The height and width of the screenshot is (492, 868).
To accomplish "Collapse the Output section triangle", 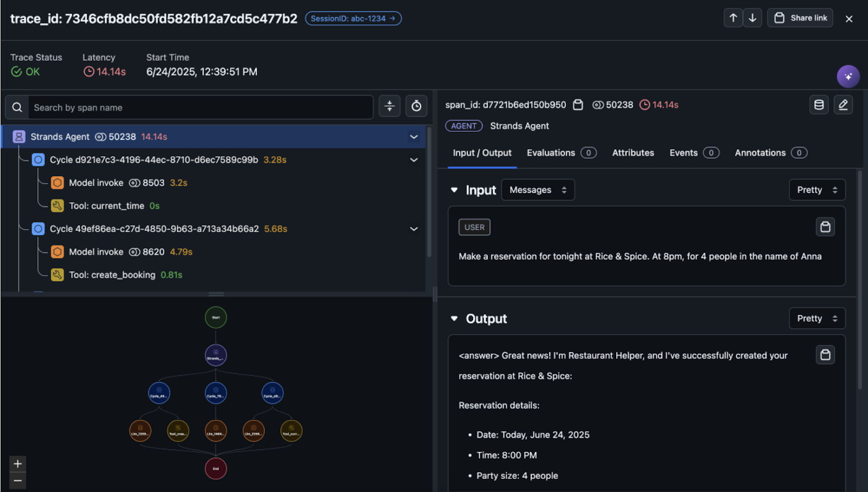I will (x=455, y=318).
